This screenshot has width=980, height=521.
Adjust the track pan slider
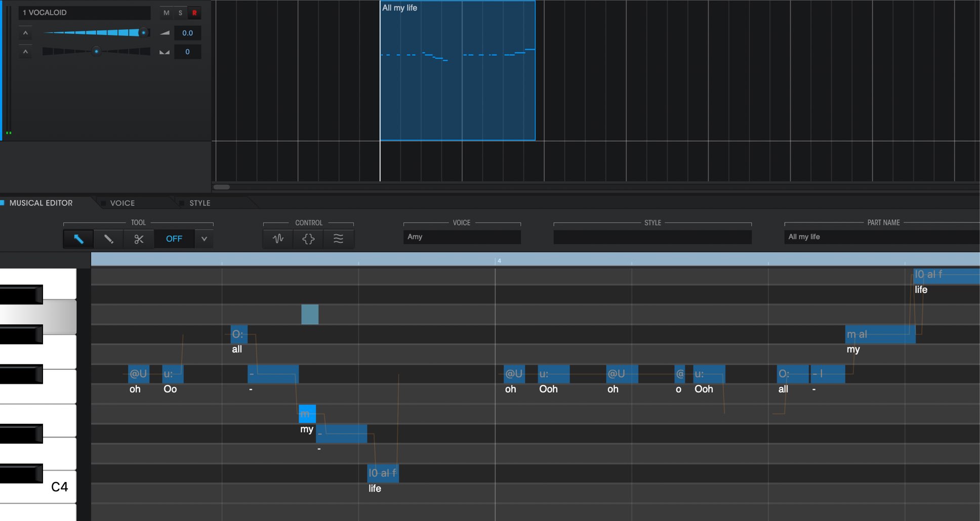[96, 51]
